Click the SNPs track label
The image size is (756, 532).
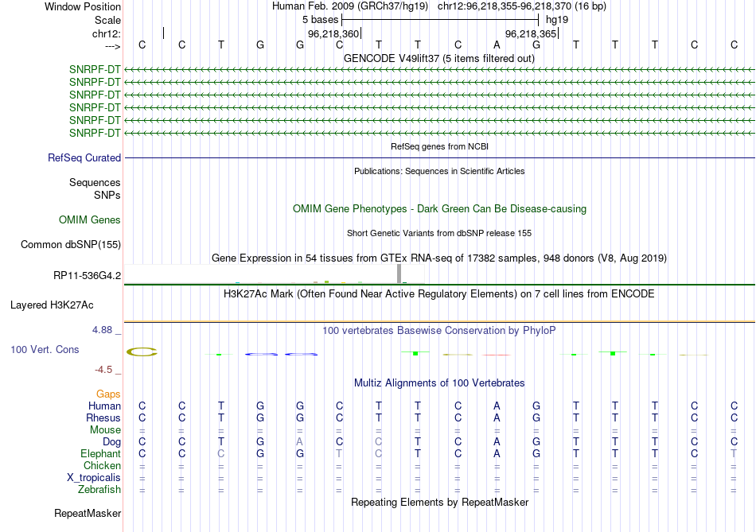[107, 195]
